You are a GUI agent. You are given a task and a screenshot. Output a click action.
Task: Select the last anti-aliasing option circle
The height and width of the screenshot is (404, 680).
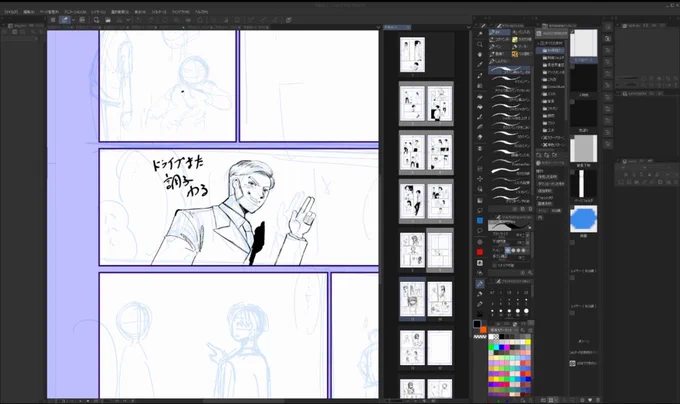[523, 250]
